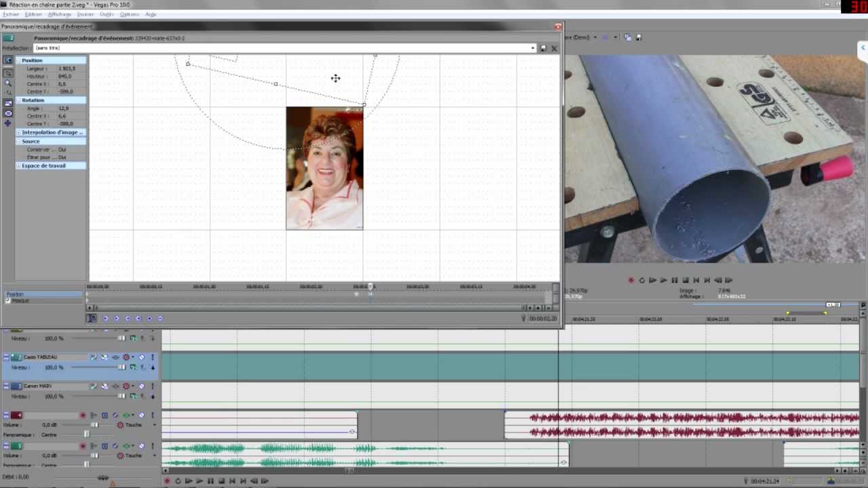This screenshot has height=488, width=868.
Task: Edit the rotation Angle value field
Action: tap(71, 108)
